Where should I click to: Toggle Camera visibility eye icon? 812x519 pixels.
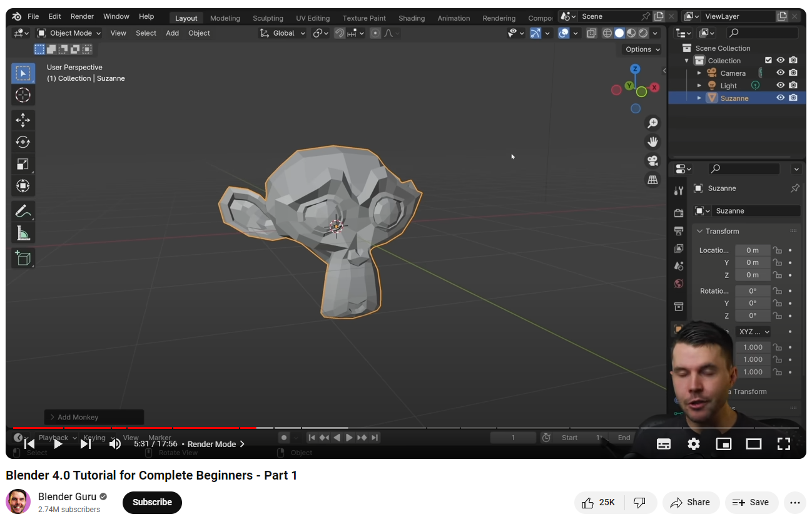tap(780, 73)
